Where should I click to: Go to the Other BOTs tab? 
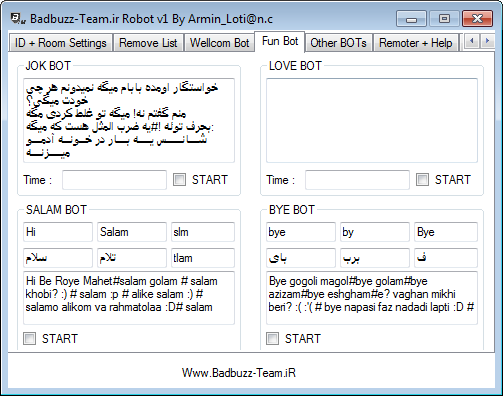point(338,43)
